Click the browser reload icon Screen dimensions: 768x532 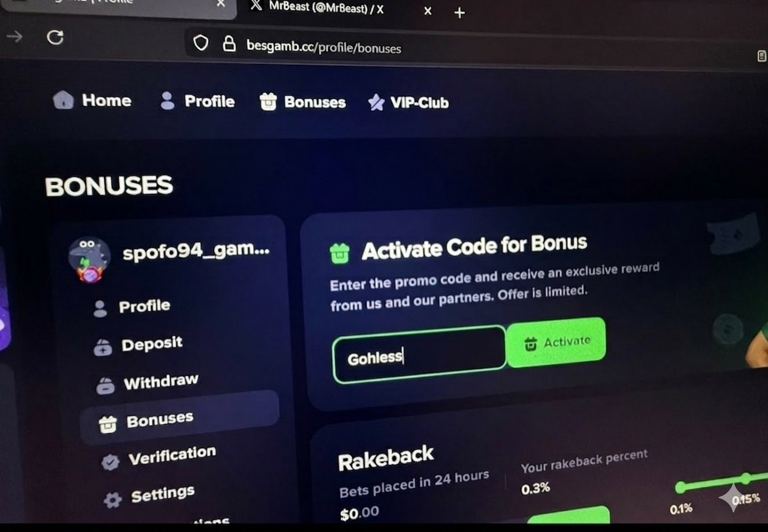click(x=55, y=38)
